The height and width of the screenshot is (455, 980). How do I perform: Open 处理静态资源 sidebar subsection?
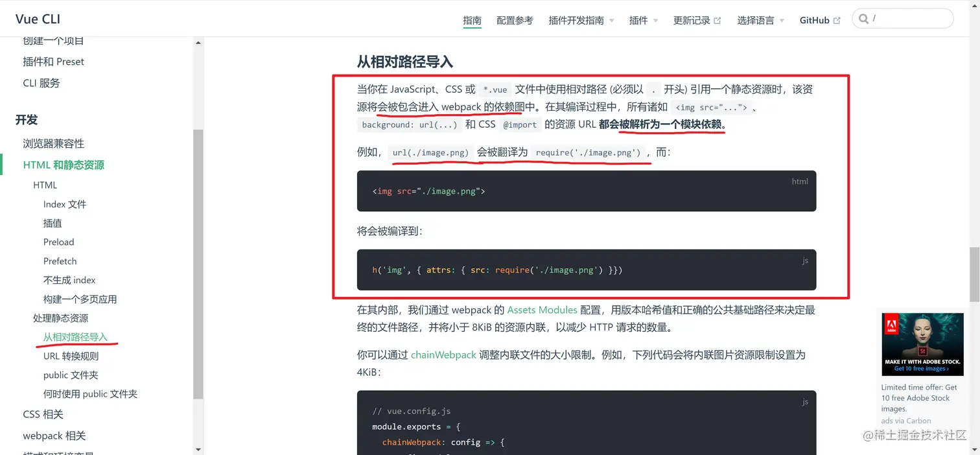[61, 318]
